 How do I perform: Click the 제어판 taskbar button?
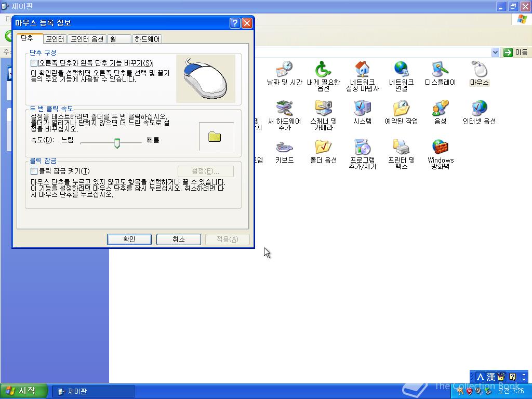(94, 392)
